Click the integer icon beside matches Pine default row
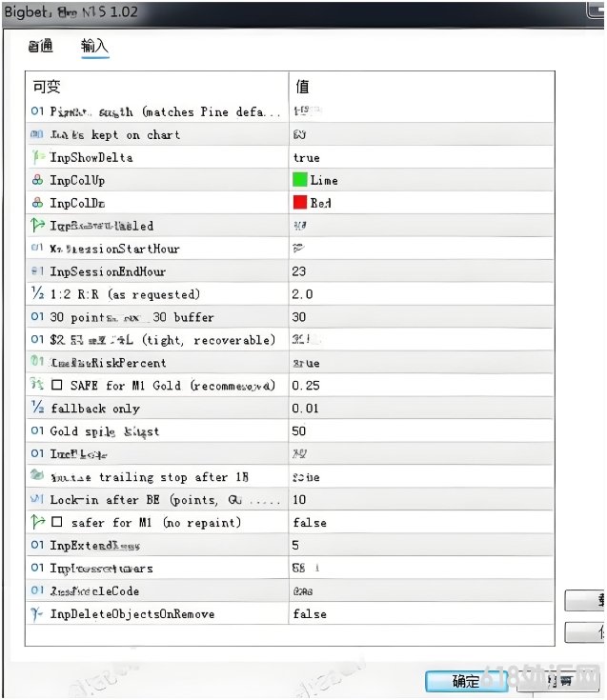 [37, 110]
